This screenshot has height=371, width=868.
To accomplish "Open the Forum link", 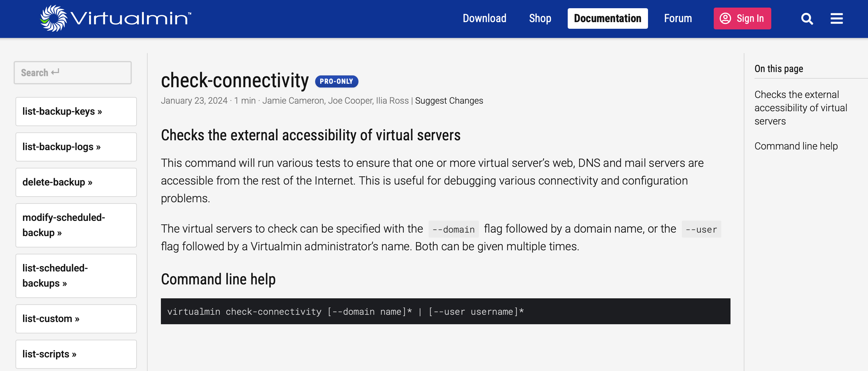I will click(x=678, y=19).
